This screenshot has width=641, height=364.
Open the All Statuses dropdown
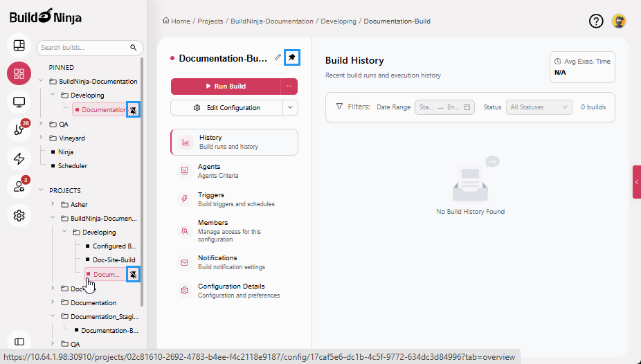(539, 107)
